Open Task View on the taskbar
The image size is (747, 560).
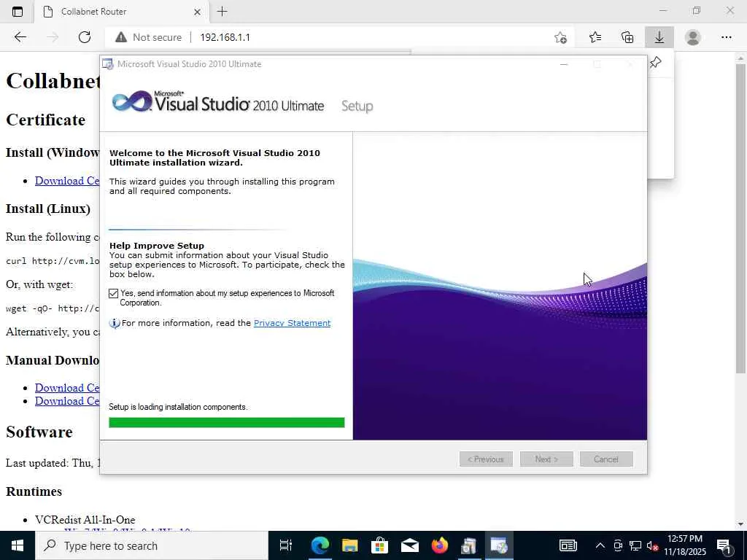(x=285, y=545)
